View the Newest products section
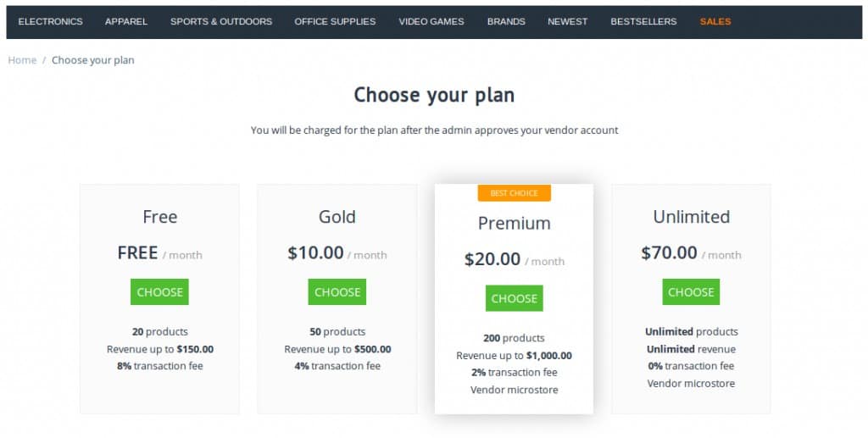868x438 pixels. [567, 21]
